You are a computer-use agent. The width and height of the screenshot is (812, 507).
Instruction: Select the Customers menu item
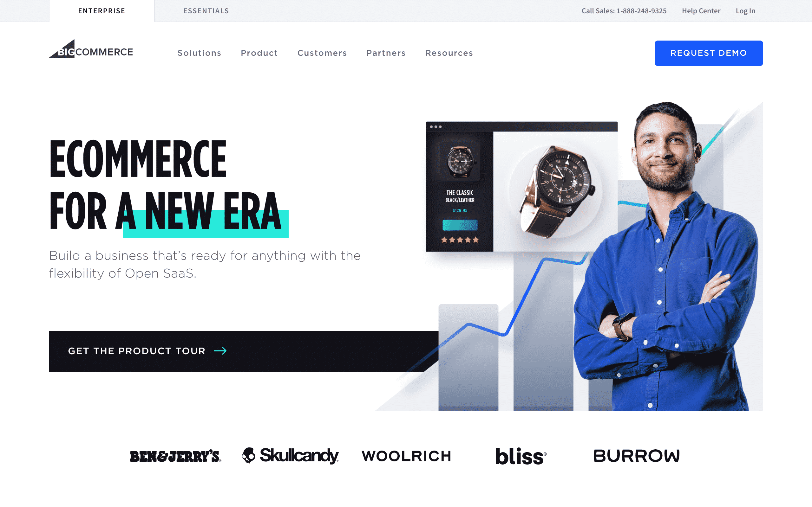click(322, 53)
